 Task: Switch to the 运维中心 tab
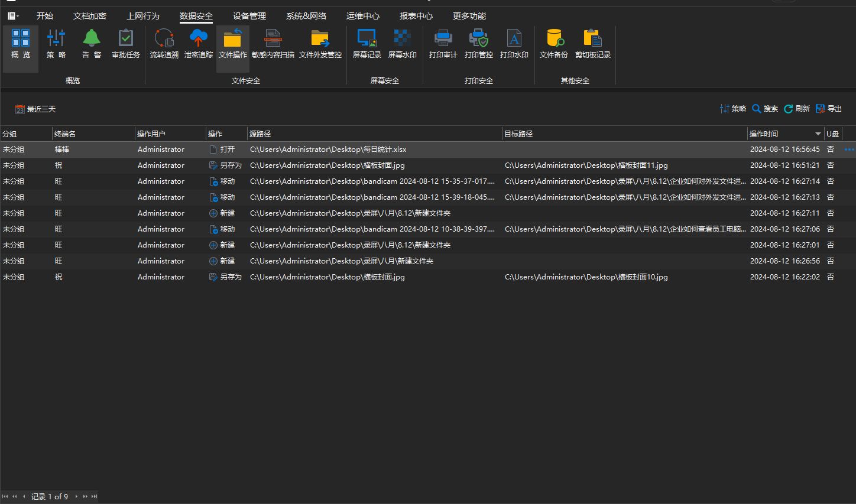tap(363, 16)
